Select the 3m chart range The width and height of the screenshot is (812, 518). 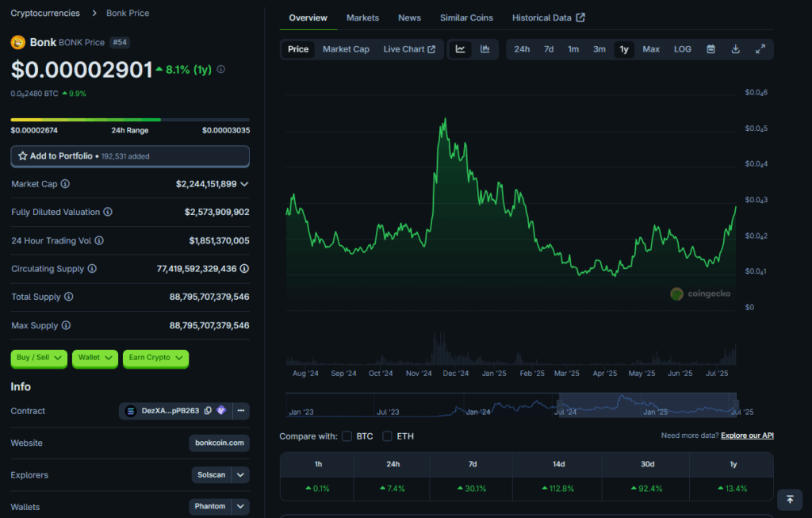coord(599,49)
